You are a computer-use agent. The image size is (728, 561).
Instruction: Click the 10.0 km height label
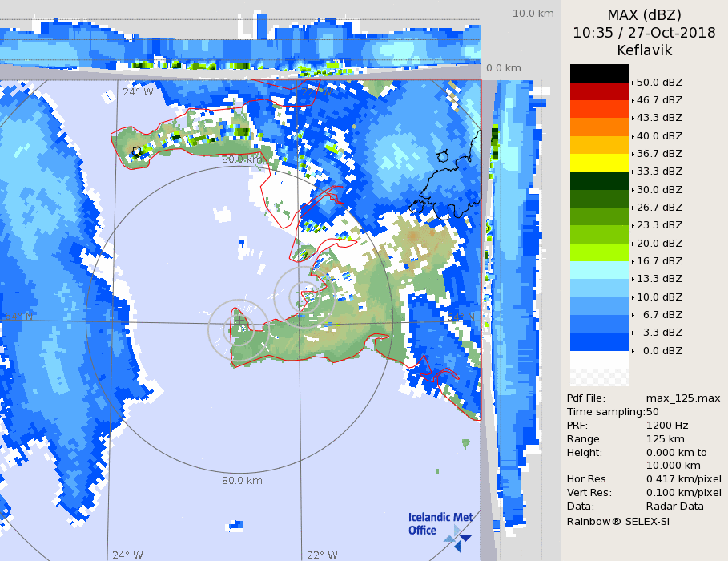click(533, 14)
